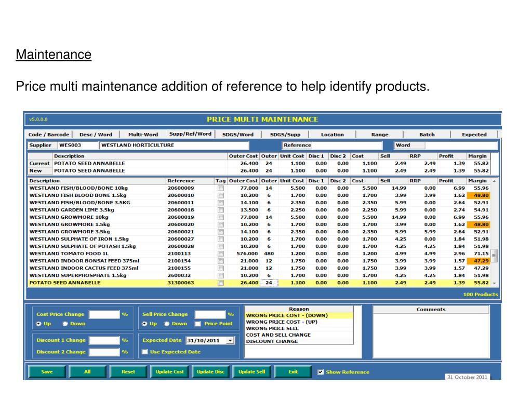The height and width of the screenshot is (399, 532).
Task: Click the Cost Price Change percent field
Action: (104, 314)
